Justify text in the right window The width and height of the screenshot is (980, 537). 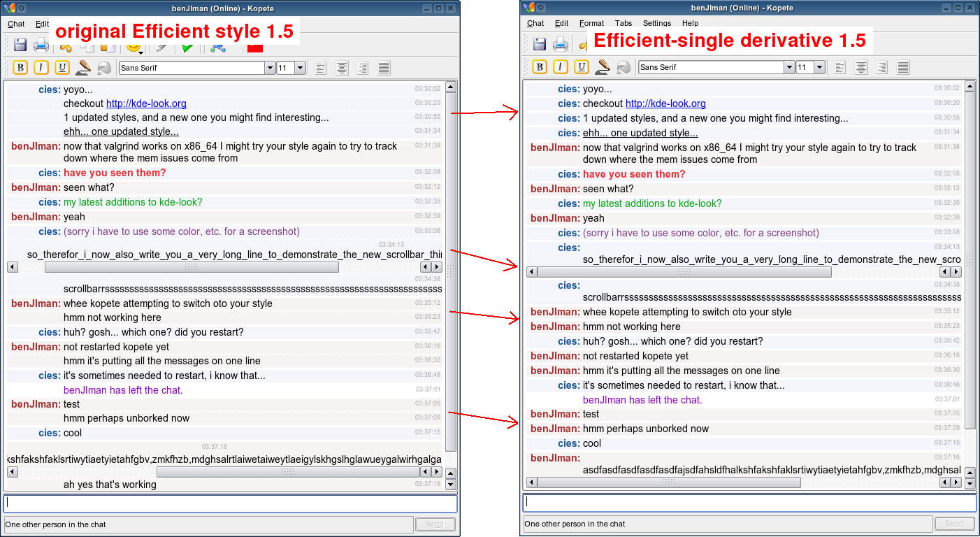pyautogui.click(x=903, y=68)
